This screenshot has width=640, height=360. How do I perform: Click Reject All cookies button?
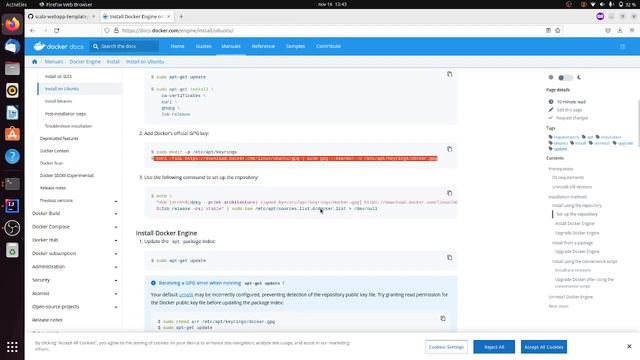pos(494,347)
